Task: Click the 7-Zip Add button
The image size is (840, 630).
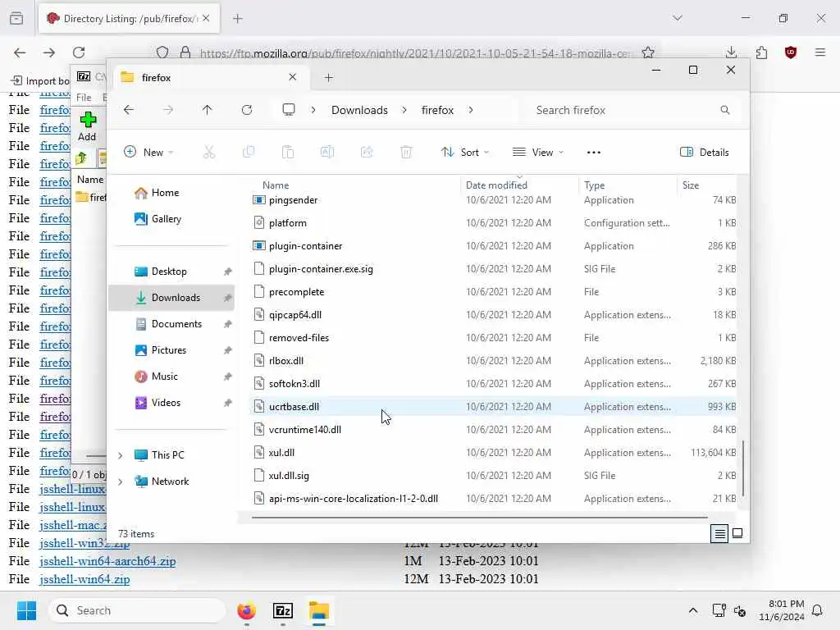Action: [87, 126]
